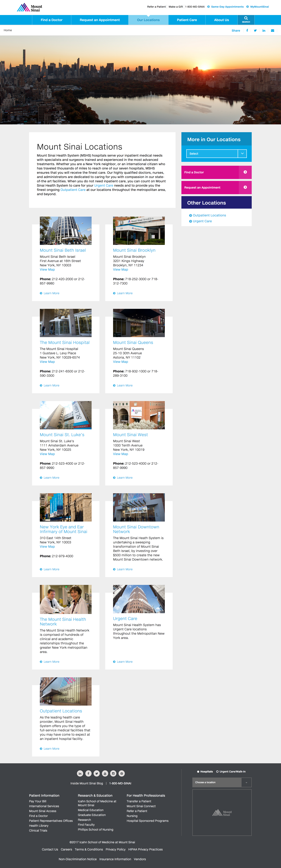Click the Make a Gift header link
The width and height of the screenshot is (281, 868).
[176, 7]
